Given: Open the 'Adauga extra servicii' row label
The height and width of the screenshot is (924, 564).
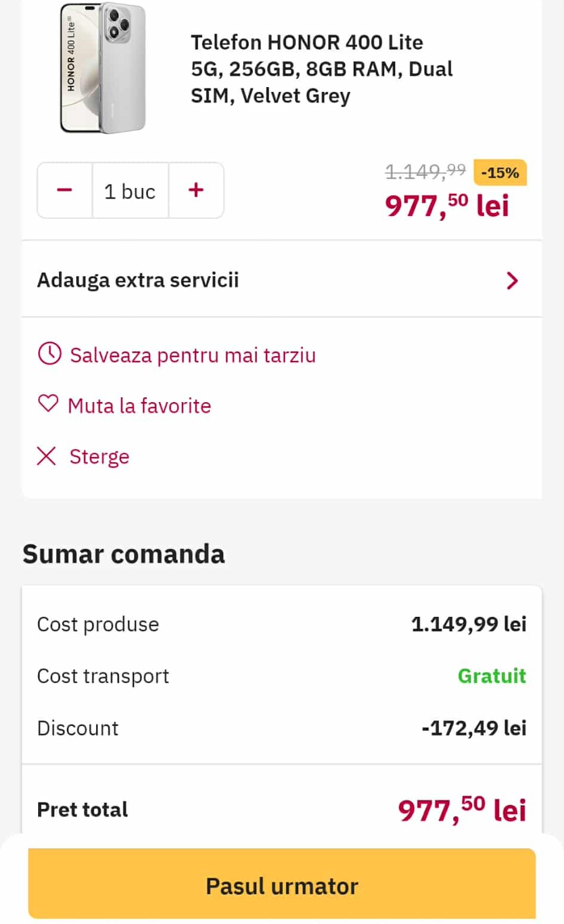Looking at the screenshot, I should click(138, 280).
